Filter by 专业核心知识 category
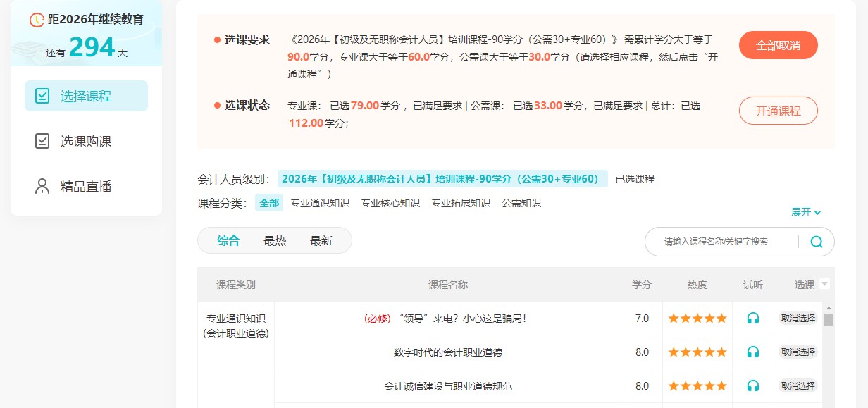The height and width of the screenshot is (408, 868). pyautogui.click(x=390, y=203)
